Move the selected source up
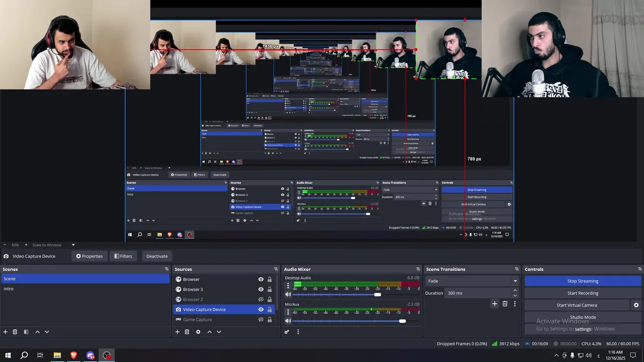 (x=210, y=332)
